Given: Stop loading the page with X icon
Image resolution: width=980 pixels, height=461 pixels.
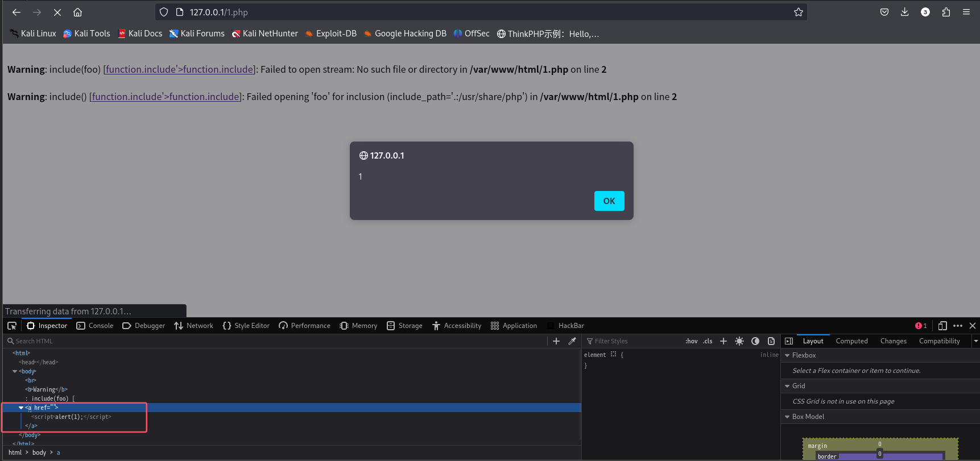Looking at the screenshot, I should pyautogui.click(x=57, y=12).
